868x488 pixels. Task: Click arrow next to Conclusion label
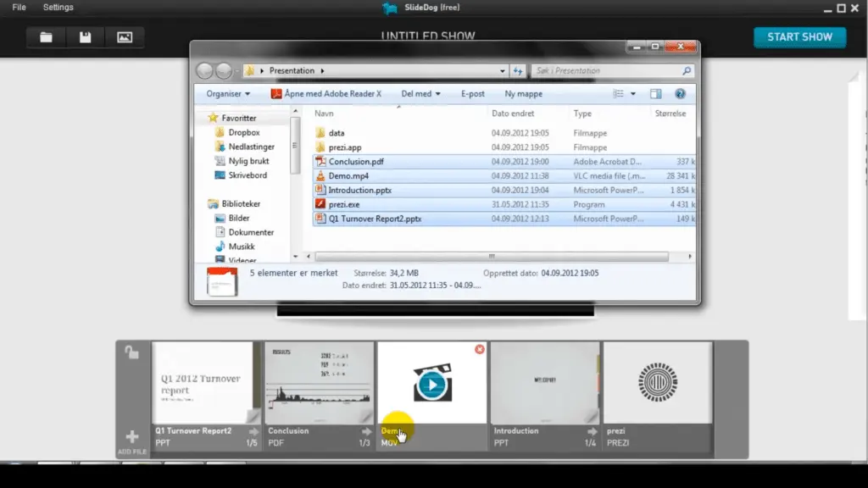[x=366, y=431]
